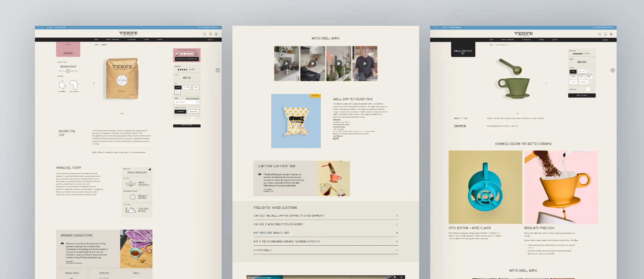Expand FAQ about other types of filters
Viewport: 644px width, 279px height.
pos(326,224)
